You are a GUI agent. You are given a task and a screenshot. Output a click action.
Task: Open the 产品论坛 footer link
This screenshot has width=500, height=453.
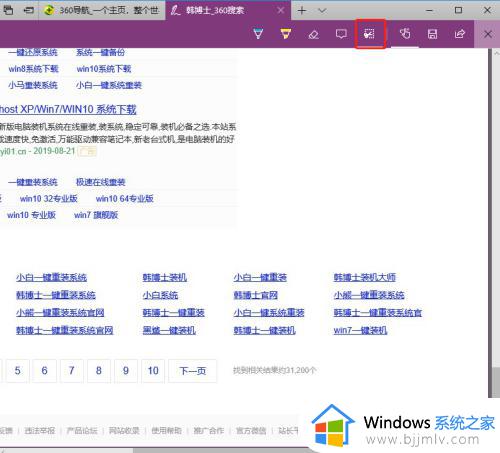(x=82, y=431)
